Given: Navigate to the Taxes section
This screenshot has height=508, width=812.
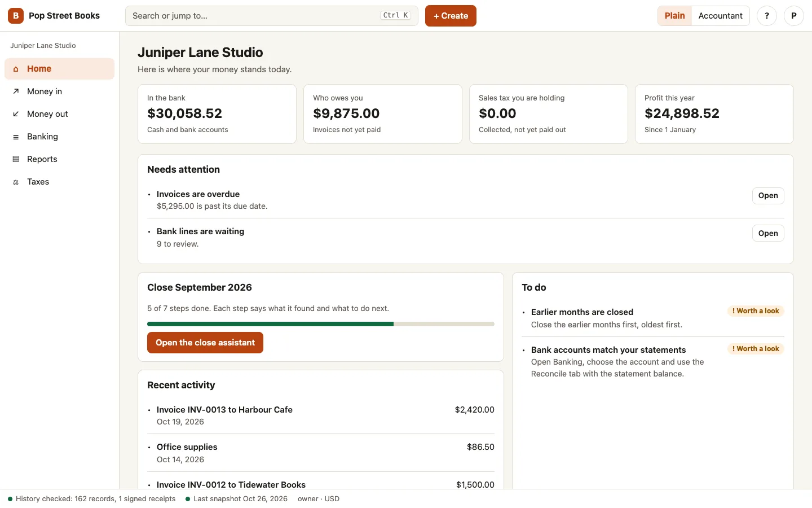Looking at the screenshot, I should click(x=59, y=182).
